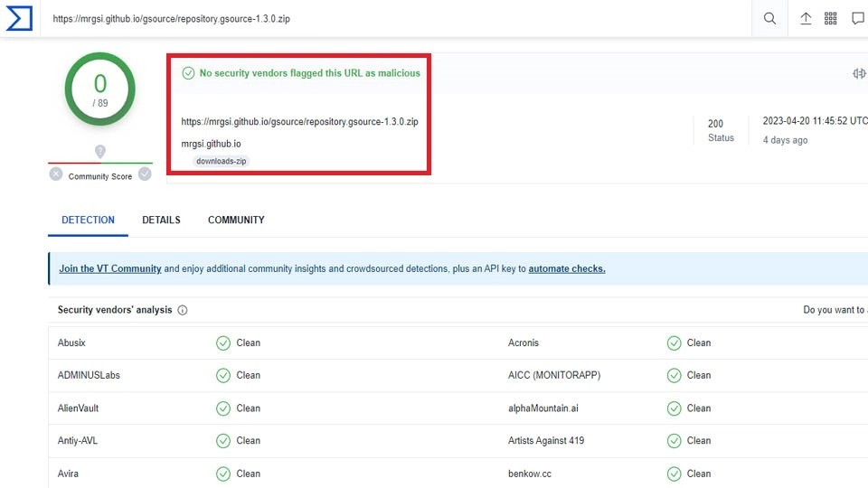The height and width of the screenshot is (488, 868).
Task: Click the search magnifier icon
Action: pyautogui.click(x=769, y=18)
